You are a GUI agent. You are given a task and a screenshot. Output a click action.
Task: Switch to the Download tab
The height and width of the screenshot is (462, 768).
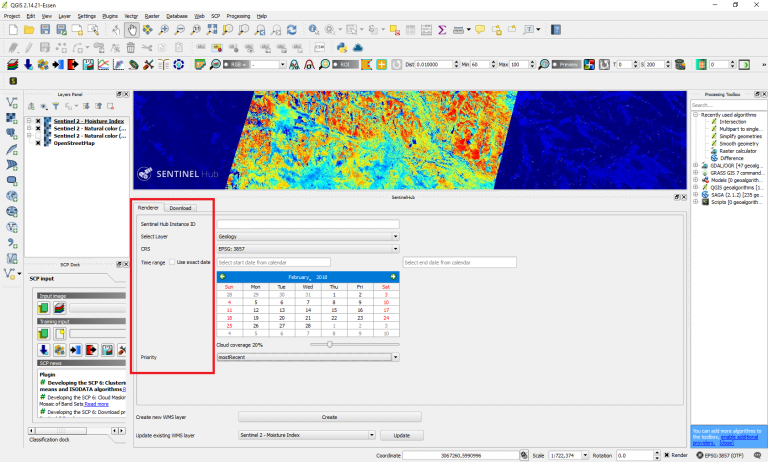pos(180,208)
